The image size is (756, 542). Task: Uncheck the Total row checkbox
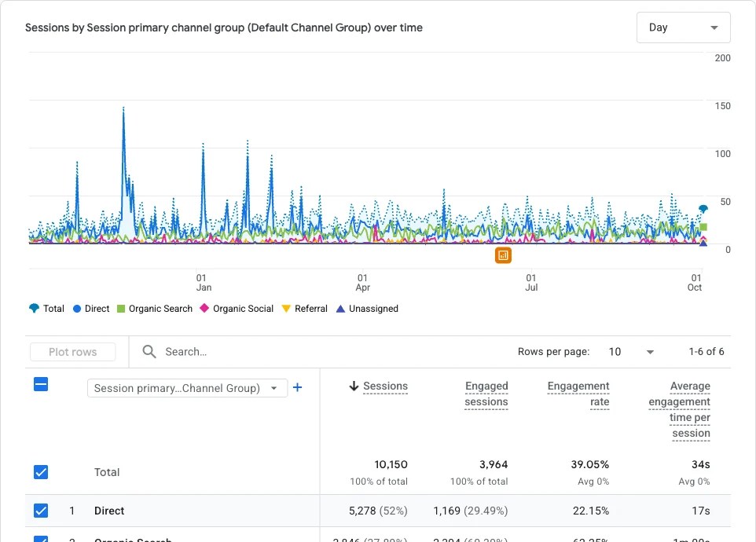[41, 472]
